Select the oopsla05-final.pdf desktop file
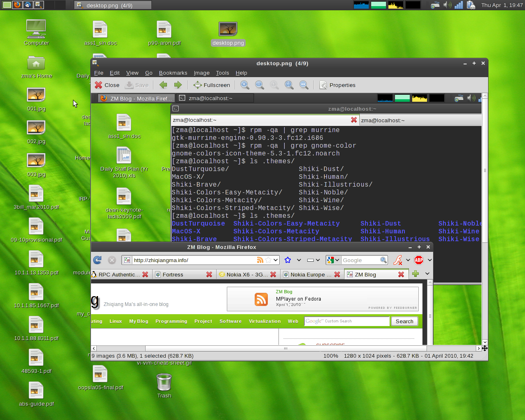The width and height of the screenshot is (525, 420). click(x=100, y=378)
